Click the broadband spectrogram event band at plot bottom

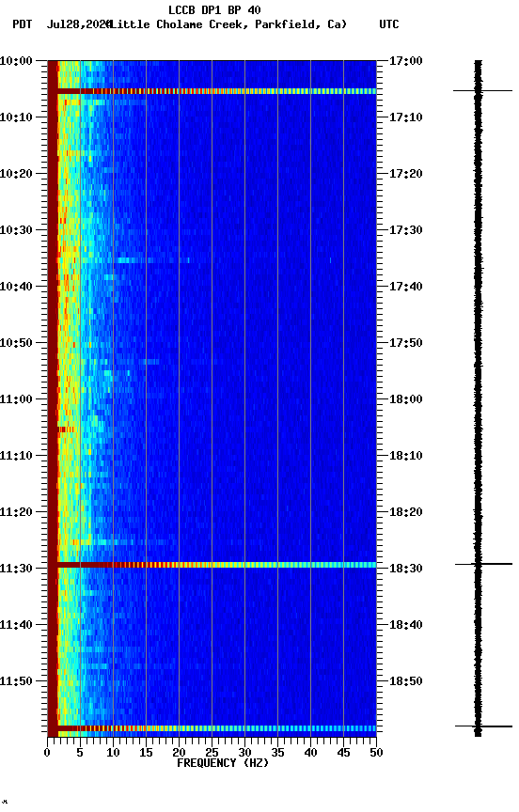pos(216,728)
